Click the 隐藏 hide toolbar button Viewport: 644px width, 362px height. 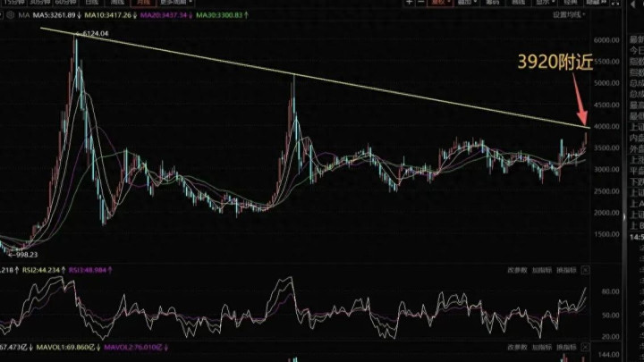(x=596, y=2)
